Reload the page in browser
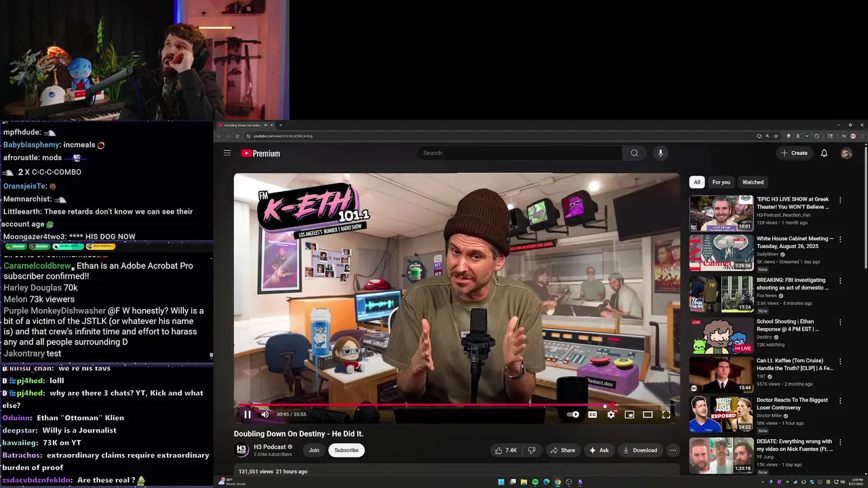Screen dimensions: 868x488 [237, 136]
